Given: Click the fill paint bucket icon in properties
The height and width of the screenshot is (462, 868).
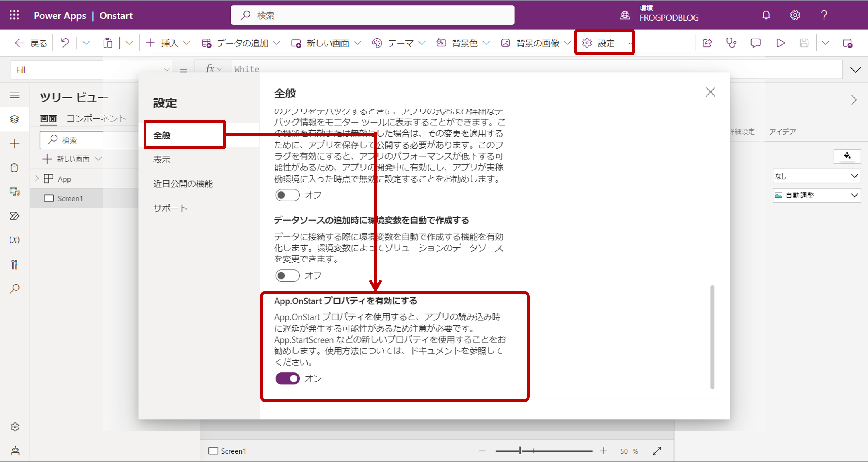Looking at the screenshot, I should [x=847, y=156].
